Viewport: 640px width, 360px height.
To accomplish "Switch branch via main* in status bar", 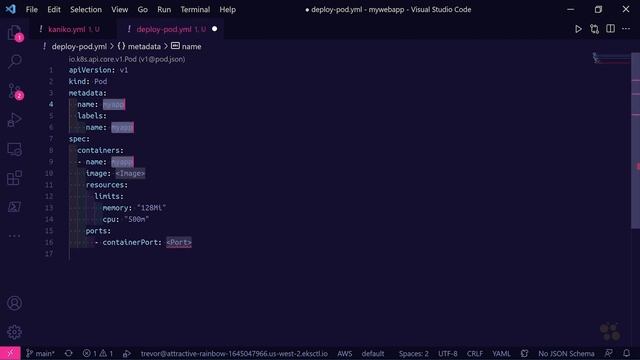I will pos(40,353).
